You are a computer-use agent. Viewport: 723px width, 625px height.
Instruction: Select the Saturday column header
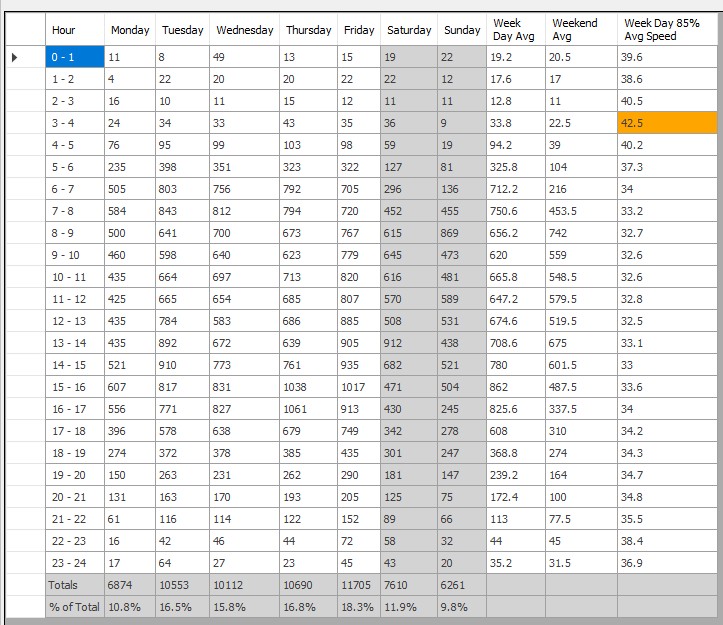point(409,30)
